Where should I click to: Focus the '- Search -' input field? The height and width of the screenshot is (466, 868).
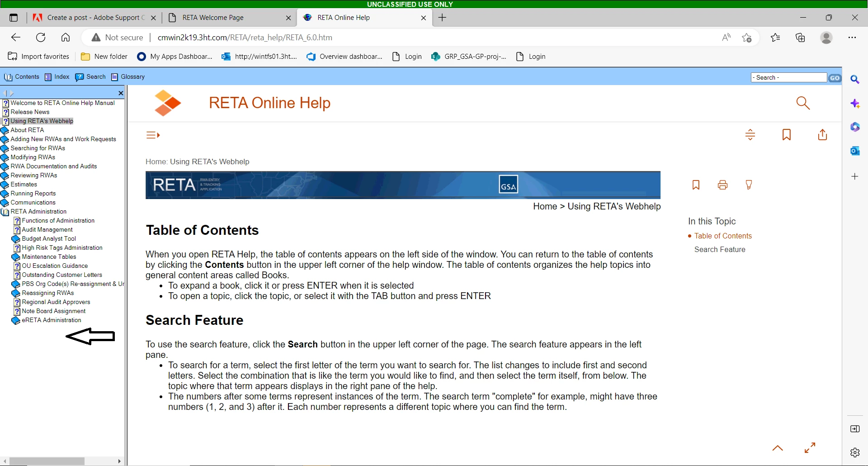(789, 77)
